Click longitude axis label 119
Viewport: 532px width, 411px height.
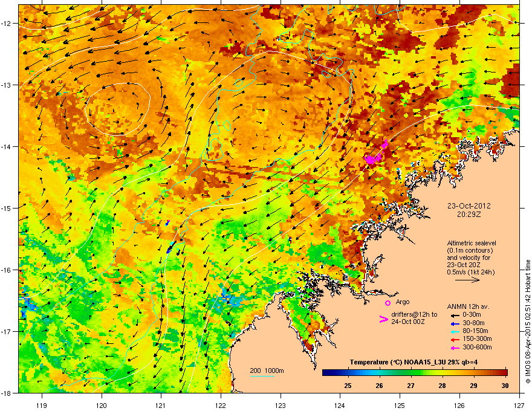(42, 405)
